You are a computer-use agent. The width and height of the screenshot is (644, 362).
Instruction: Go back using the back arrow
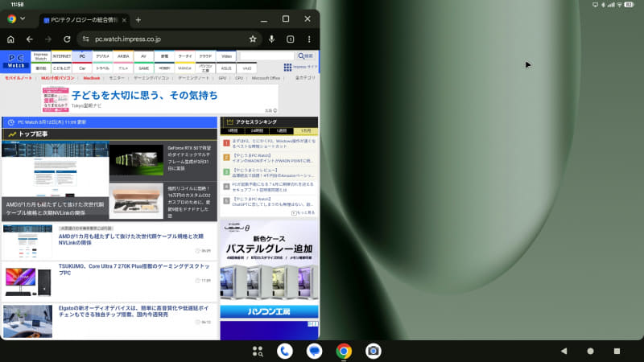click(x=30, y=39)
